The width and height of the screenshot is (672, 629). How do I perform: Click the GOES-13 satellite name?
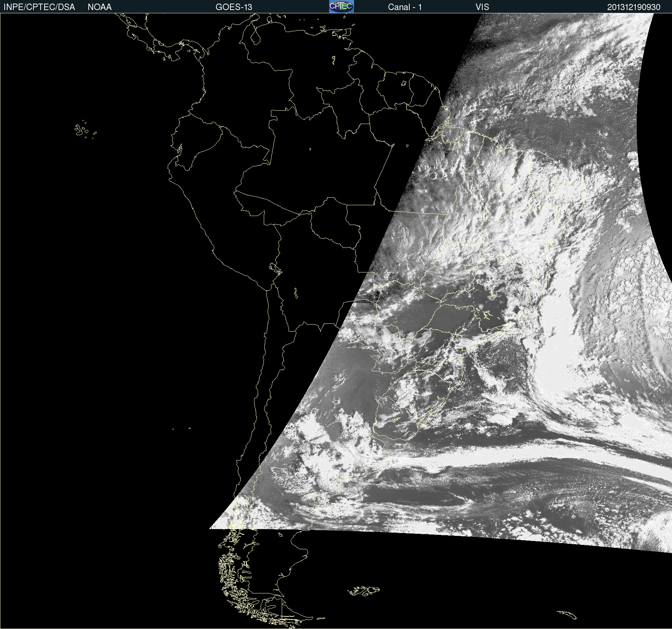pos(234,7)
